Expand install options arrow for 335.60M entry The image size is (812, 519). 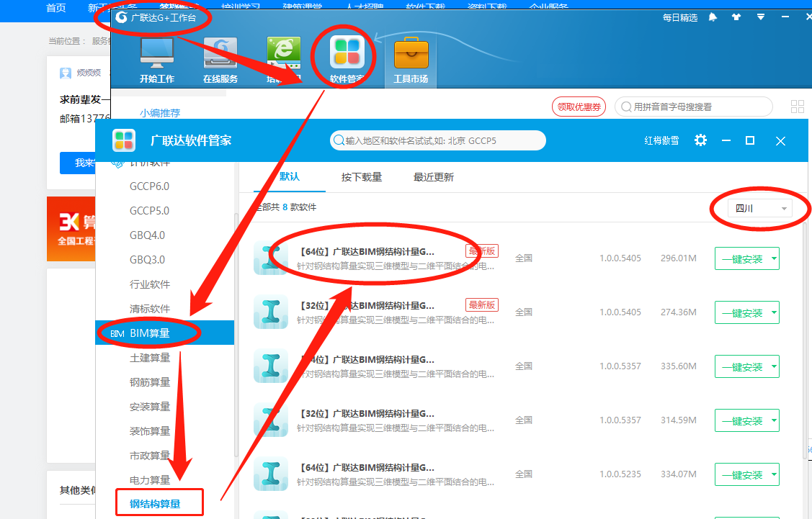tap(774, 366)
